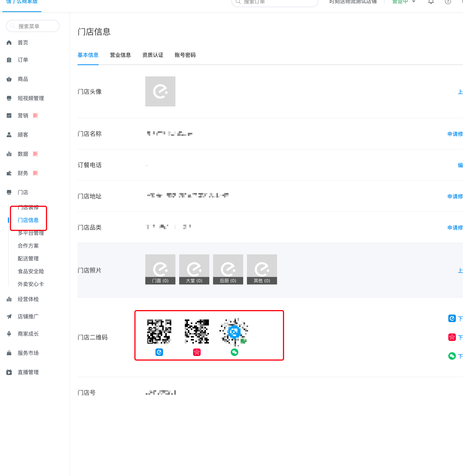Switch to the 营业信息 tab
463x476 pixels.
[x=120, y=55]
